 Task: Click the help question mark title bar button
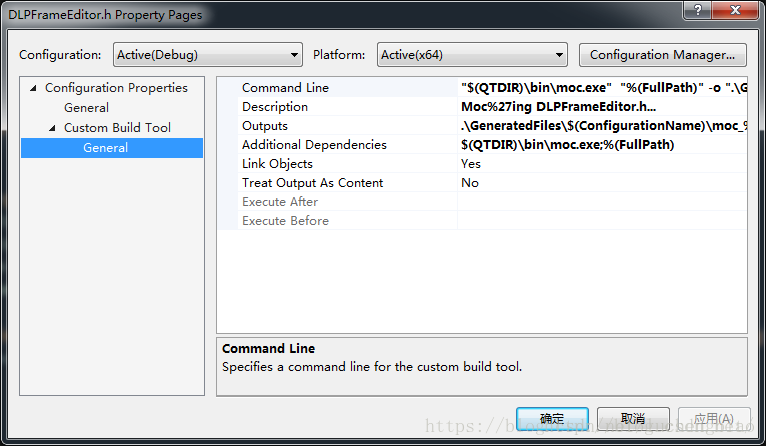(698, 9)
